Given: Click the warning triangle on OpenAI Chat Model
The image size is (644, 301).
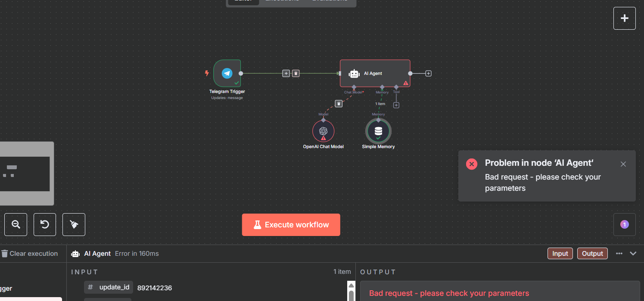Looking at the screenshot, I should click(324, 138).
